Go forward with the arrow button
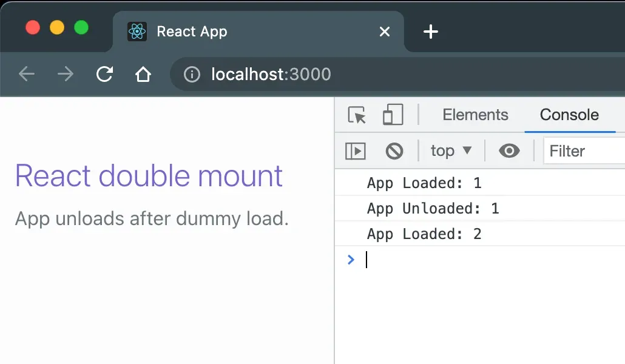This screenshot has width=625, height=364. (x=66, y=74)
